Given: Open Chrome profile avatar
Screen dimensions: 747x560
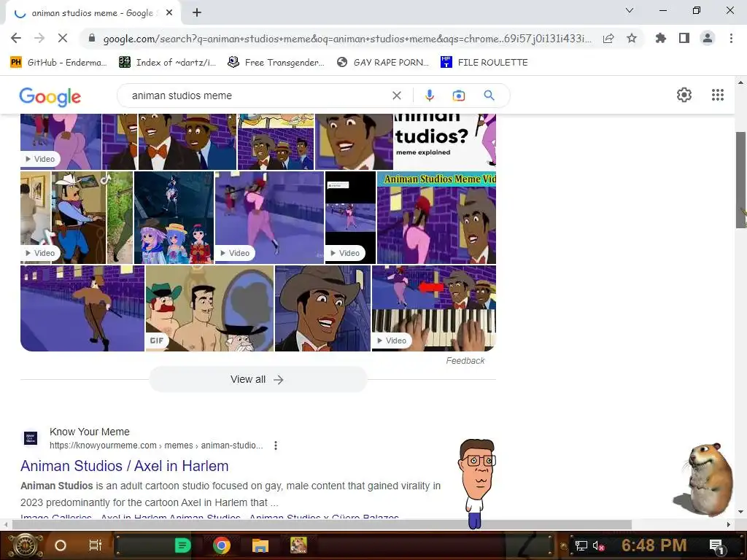Looking at the screenshot, I should tap(708, 38).
